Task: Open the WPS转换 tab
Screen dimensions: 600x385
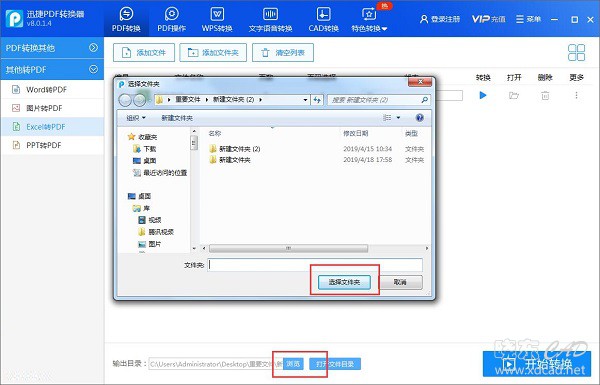Action: click(x=217, y=19)
